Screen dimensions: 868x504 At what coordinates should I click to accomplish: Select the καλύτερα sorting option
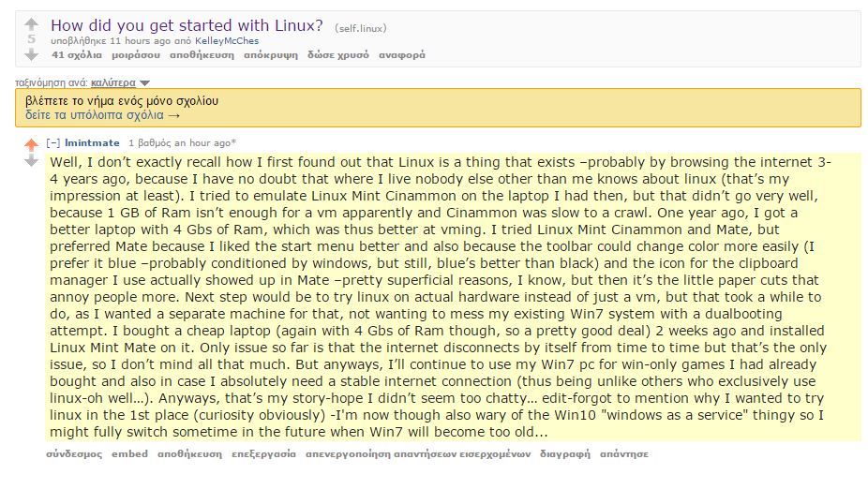pos(112,82)
